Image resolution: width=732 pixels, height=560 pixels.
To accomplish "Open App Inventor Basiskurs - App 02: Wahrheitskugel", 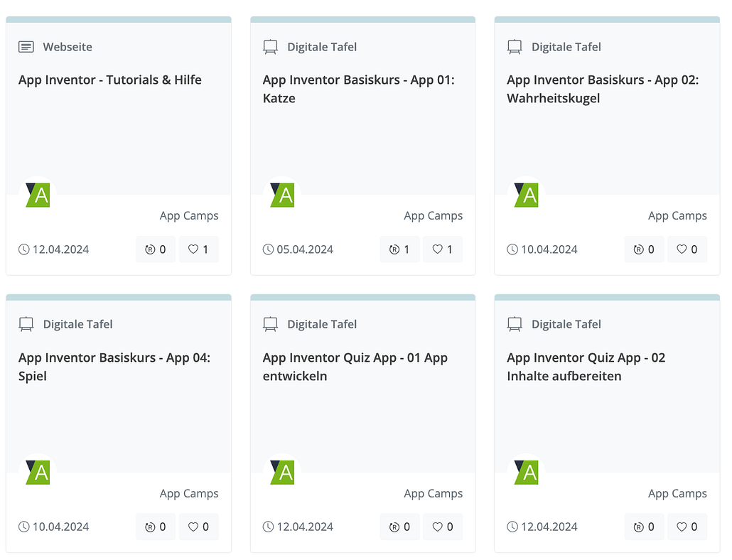I will 603,89.
